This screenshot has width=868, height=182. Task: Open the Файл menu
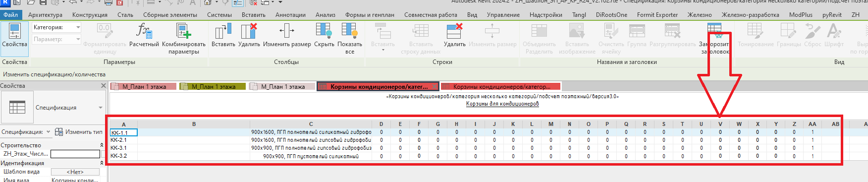coord(10,15)
